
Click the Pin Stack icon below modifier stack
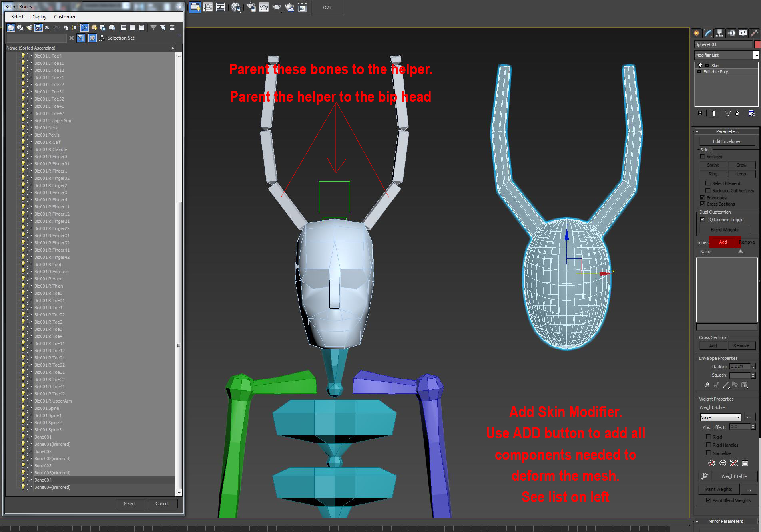pos(699,113)
